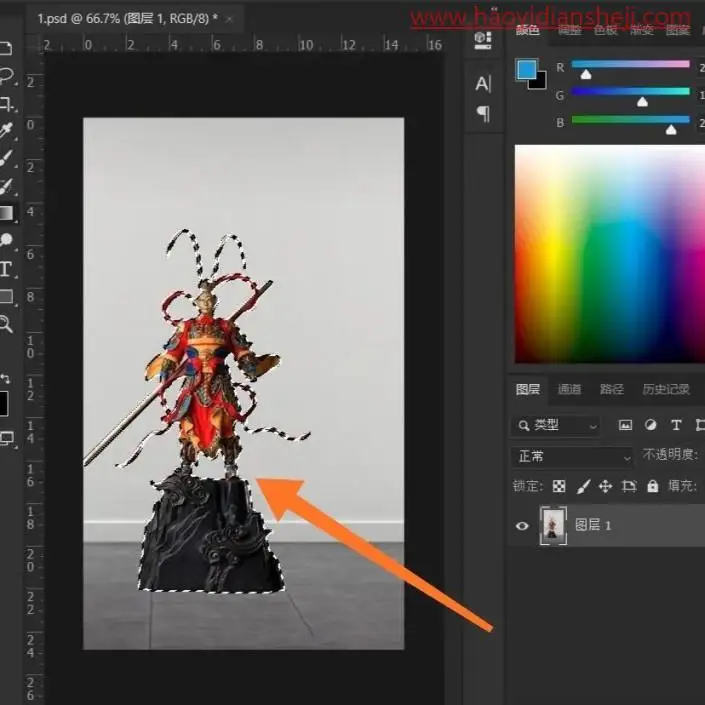
Task: Switch to the 调整 panel tab
Action: point(569,31)
